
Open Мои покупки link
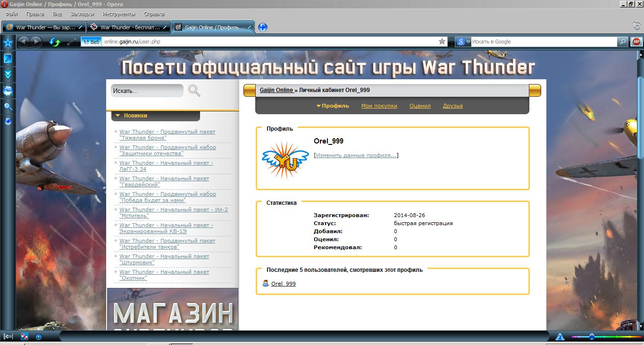point(379,106)
